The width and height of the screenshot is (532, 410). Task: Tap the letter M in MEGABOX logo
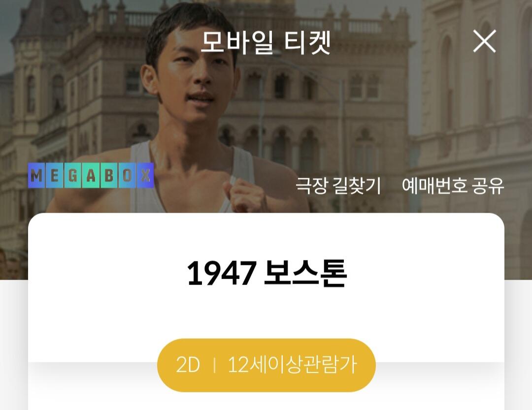[37, 176]
